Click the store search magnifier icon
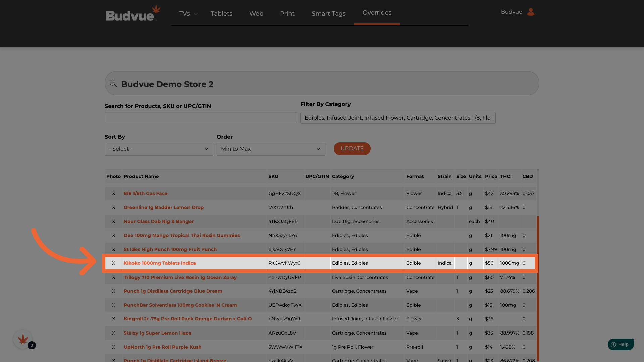 (113, 84)
